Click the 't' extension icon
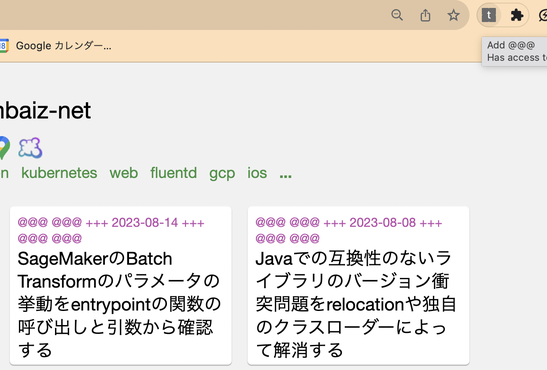The width and height of the screenshot is (547, 370). [489, 15]
